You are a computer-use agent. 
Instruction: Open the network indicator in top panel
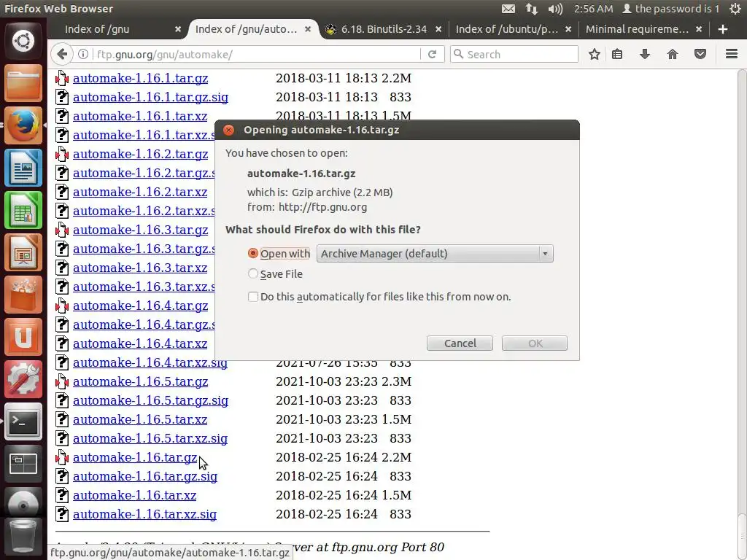pyautogui.click(x=532, y=9)
